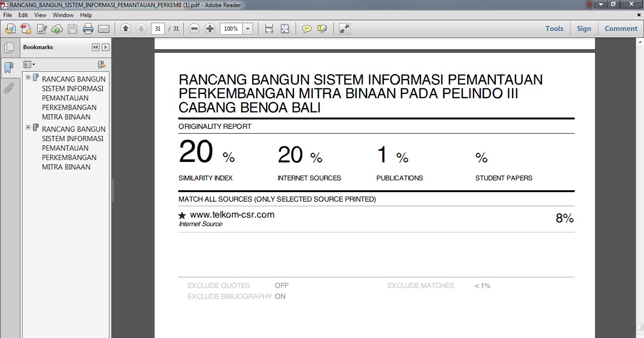The width and height of the screenshot is (644, 338).
Task: Click the Send file by email envelope icon
Action: point(104,29)
